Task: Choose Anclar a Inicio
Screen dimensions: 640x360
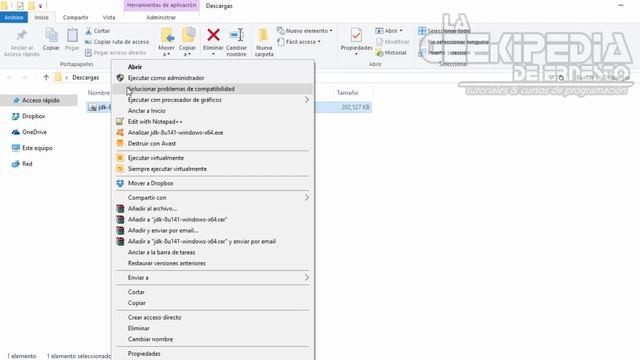Action: click(213, 111)
